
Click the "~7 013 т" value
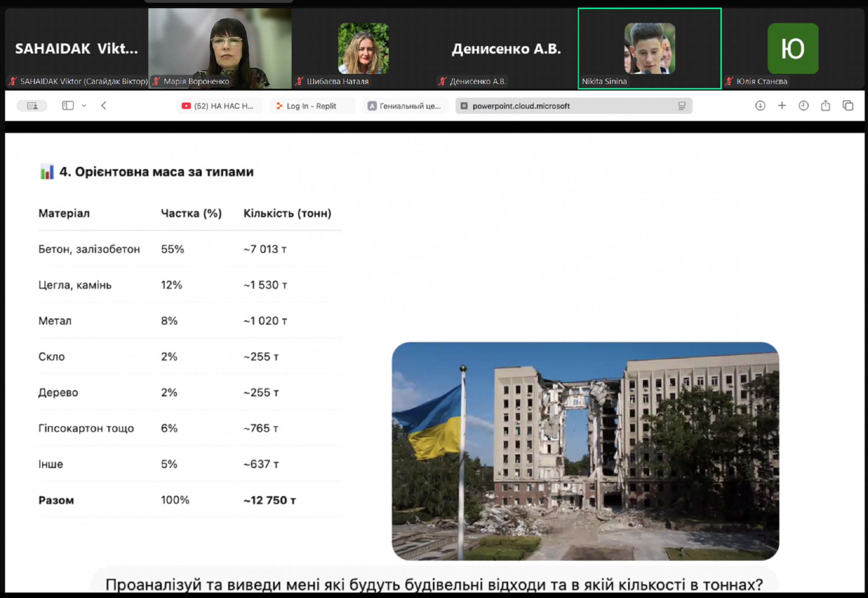265,249
